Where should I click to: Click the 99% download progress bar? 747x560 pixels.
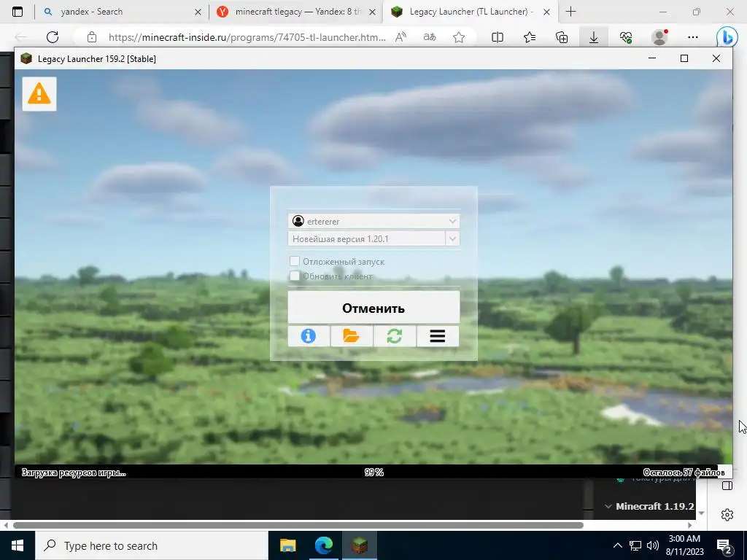(373, 472)
